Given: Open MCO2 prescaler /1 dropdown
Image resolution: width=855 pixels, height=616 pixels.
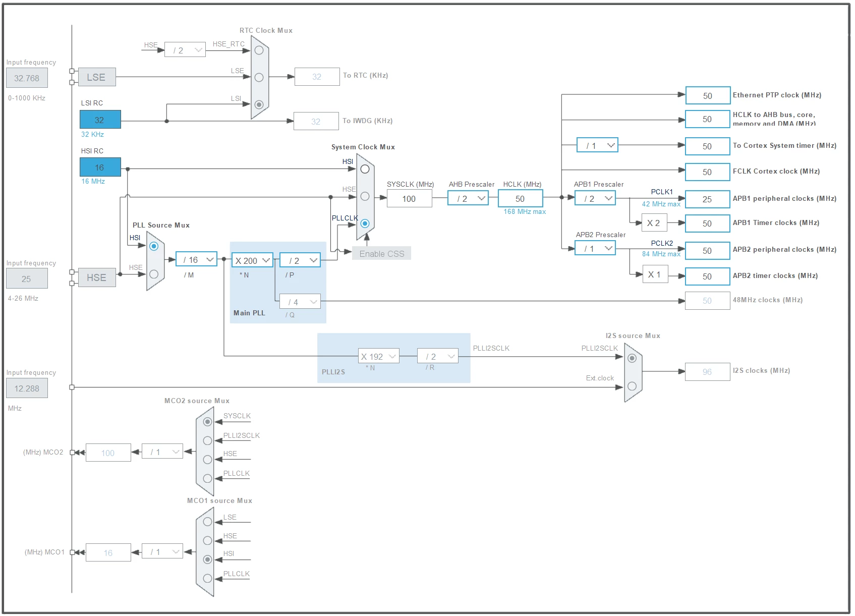Looking at the screenshot, I should point(162,452).
